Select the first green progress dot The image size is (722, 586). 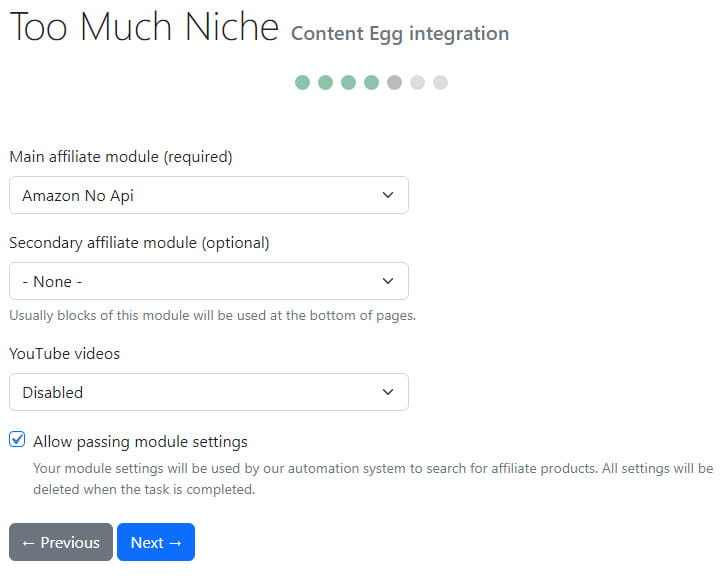[x=303, y=82]
